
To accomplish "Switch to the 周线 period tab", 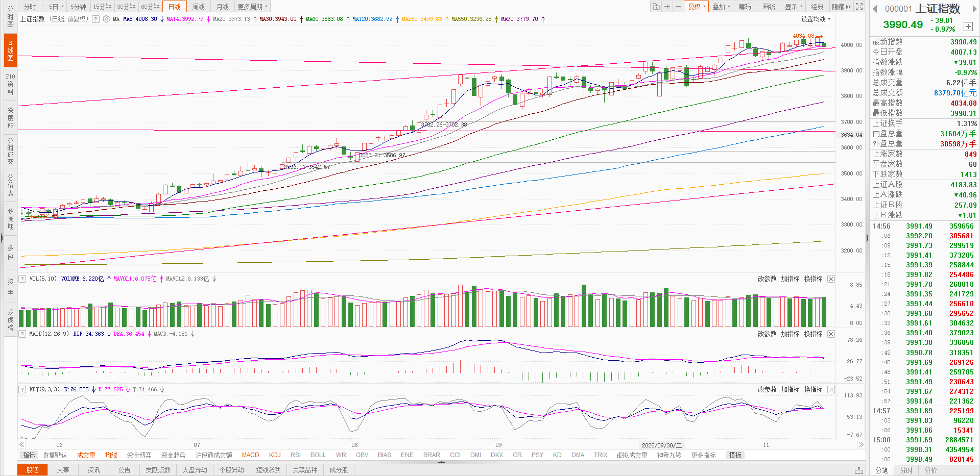I will tap(199, 7).
